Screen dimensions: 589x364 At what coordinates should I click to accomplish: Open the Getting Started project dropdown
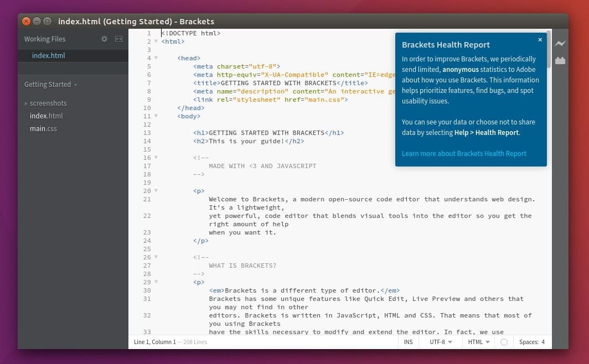(x=50, y=85)
